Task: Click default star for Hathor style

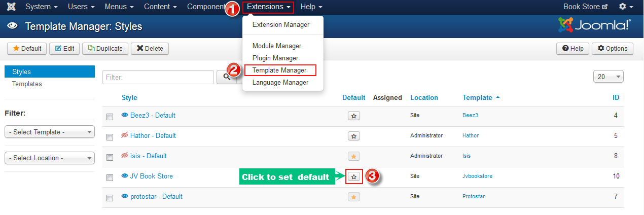Action: point(354,136)
